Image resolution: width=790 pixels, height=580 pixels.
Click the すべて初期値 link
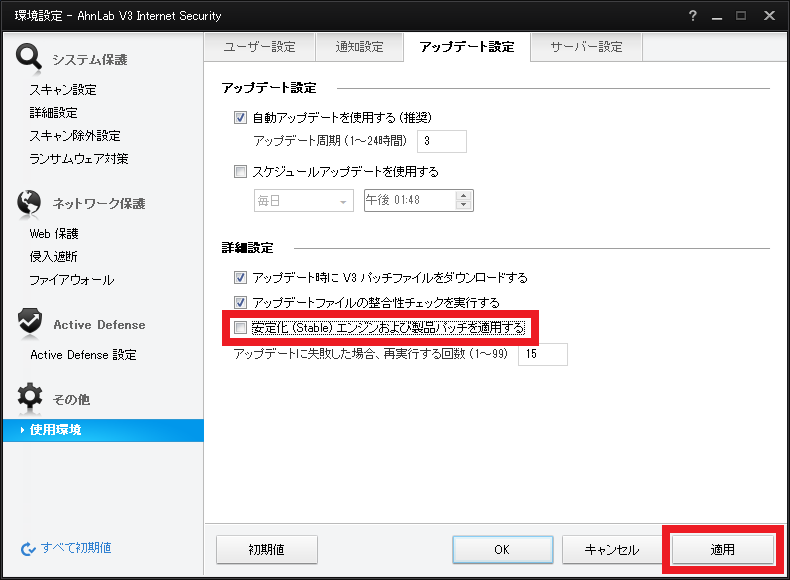[76, 548]
